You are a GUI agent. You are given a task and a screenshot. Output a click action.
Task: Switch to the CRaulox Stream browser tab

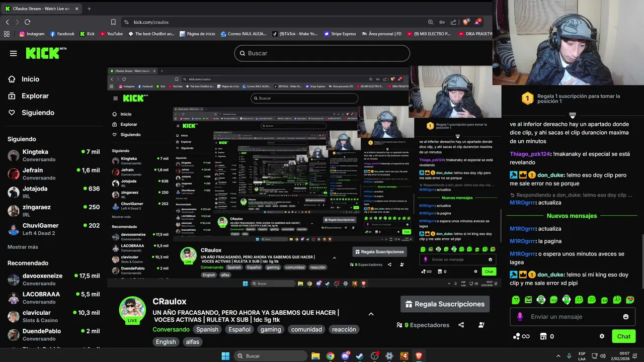(40, 9)
